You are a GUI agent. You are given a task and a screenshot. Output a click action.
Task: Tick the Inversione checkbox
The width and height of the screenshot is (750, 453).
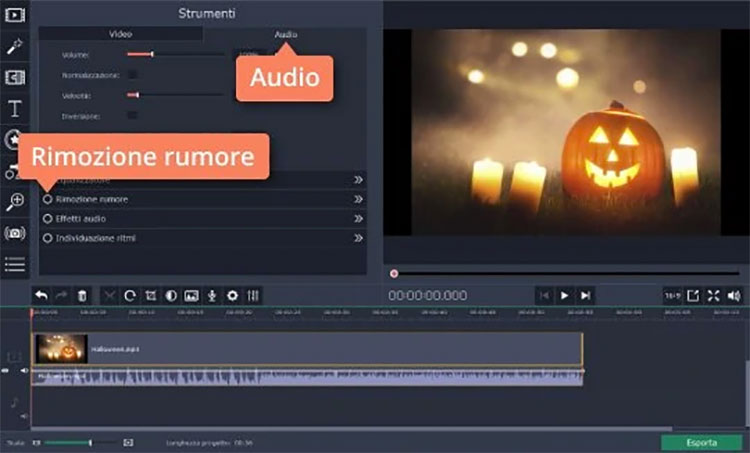coord(132,115)
